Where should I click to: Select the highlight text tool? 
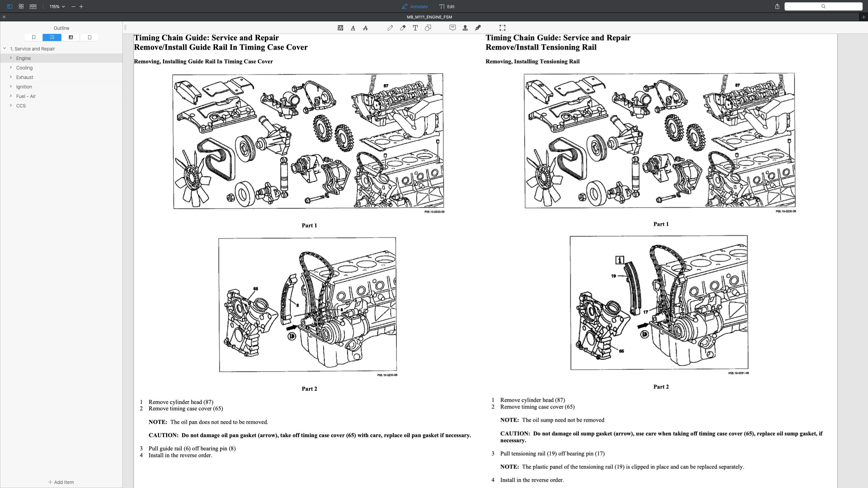tap(340, 28)
